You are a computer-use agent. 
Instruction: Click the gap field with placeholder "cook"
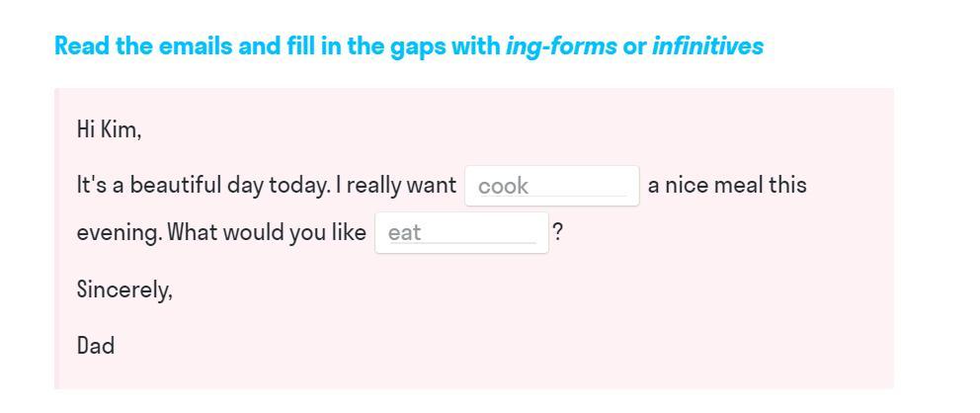click(x=551, y=186)
